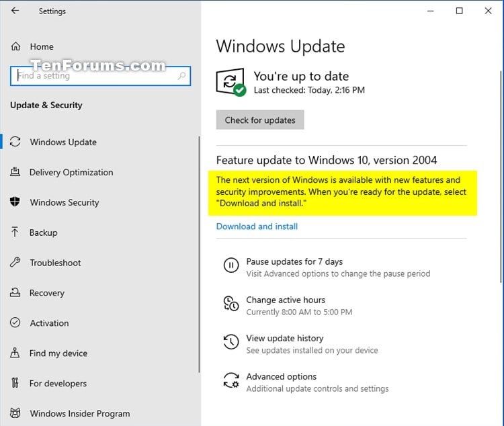Click the pause circle icon

point(230,265)
